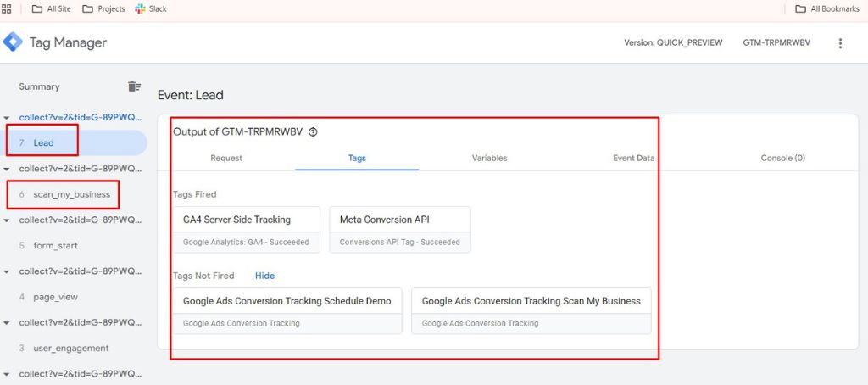
Task: Collapse the collect request above scan_my_business
Action: click(x=7, y=169)
